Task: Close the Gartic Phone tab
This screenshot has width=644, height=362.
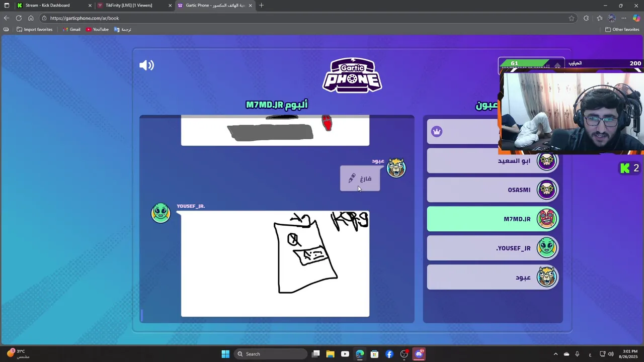Action: coord(250,6)
